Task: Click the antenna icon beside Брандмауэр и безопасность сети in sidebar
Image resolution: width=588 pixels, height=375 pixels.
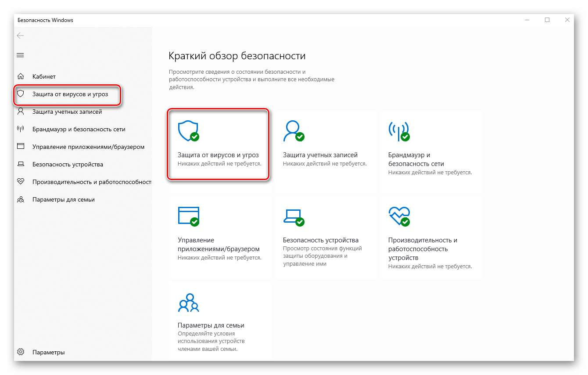Action: (x=20, y=129)
